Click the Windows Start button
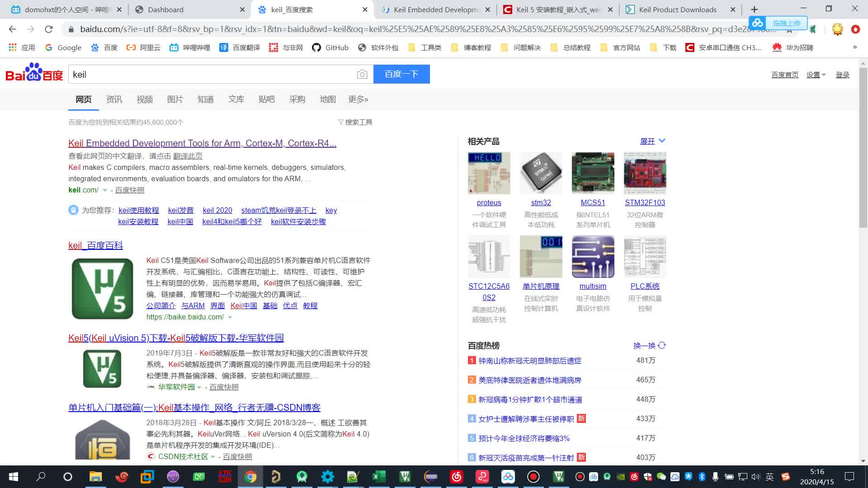This screenshot has width=868, height=488. (14, 477)
